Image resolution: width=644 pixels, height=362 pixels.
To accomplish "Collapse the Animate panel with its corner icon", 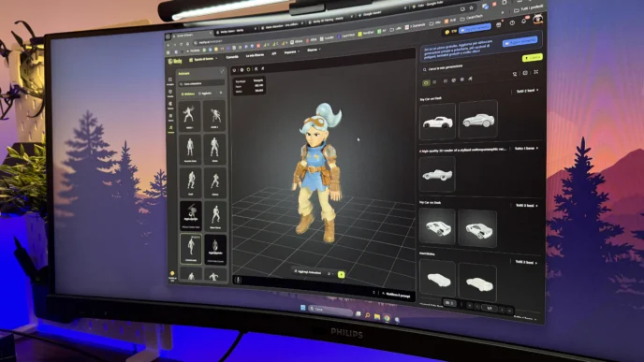I will point(222,71).
